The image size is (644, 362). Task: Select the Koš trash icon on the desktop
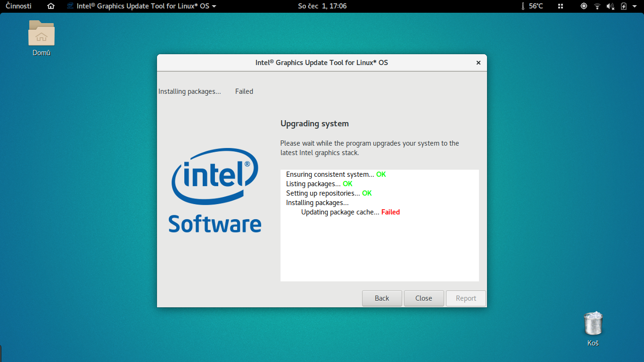click(x=593, y=329)
